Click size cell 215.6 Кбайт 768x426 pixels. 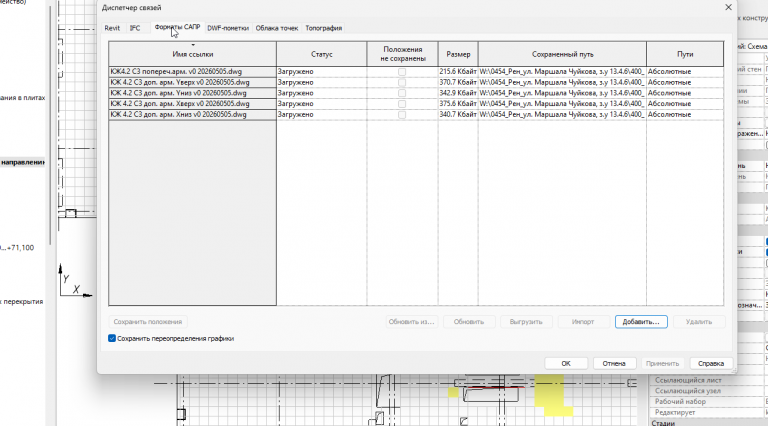[458, 71]
